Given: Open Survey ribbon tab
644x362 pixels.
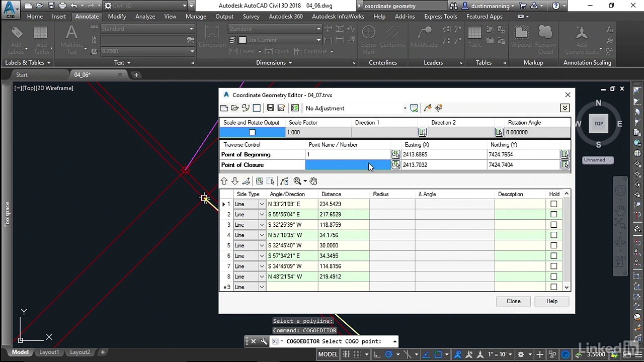Looking at the screenshot, I should tap(251, 17).
